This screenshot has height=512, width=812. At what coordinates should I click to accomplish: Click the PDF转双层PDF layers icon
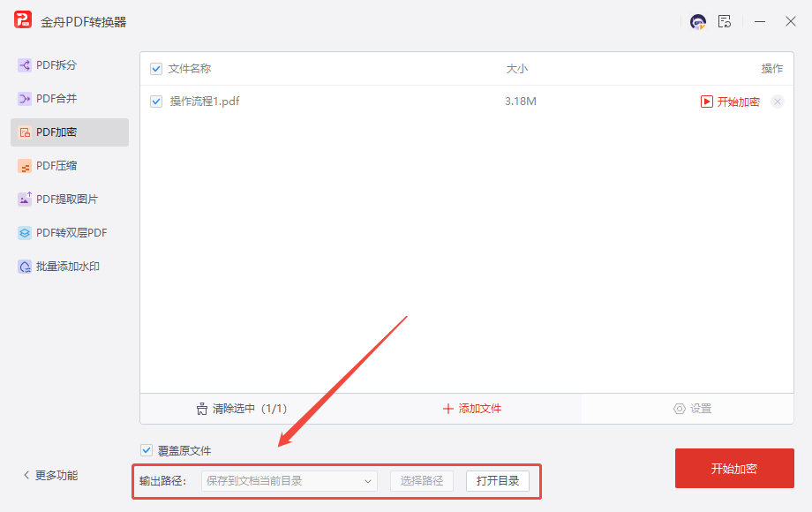25,233
